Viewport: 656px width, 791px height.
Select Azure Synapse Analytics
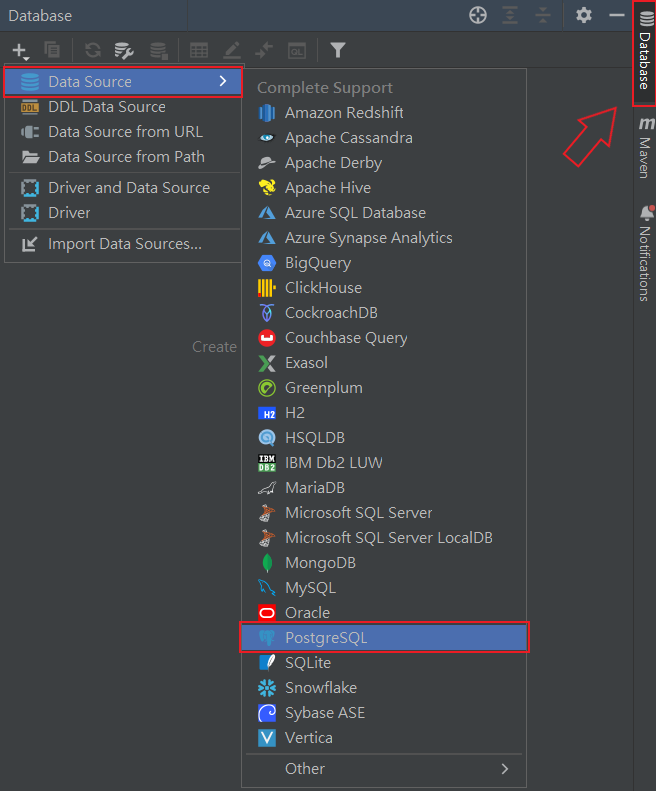384,238
